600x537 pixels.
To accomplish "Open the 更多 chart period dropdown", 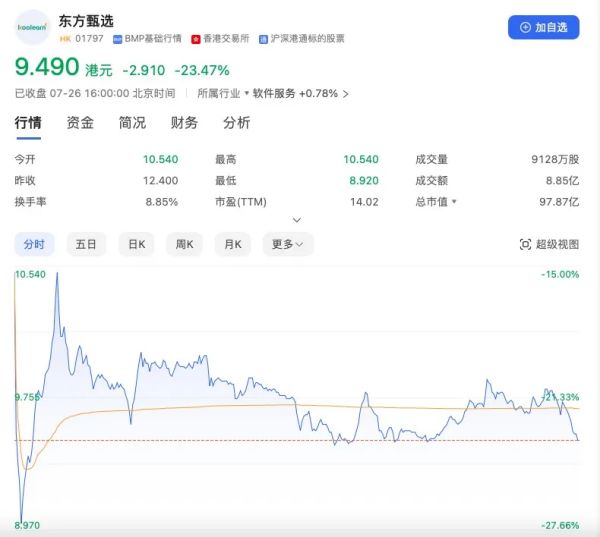I will pyautogui.click(x=288, y=244).
